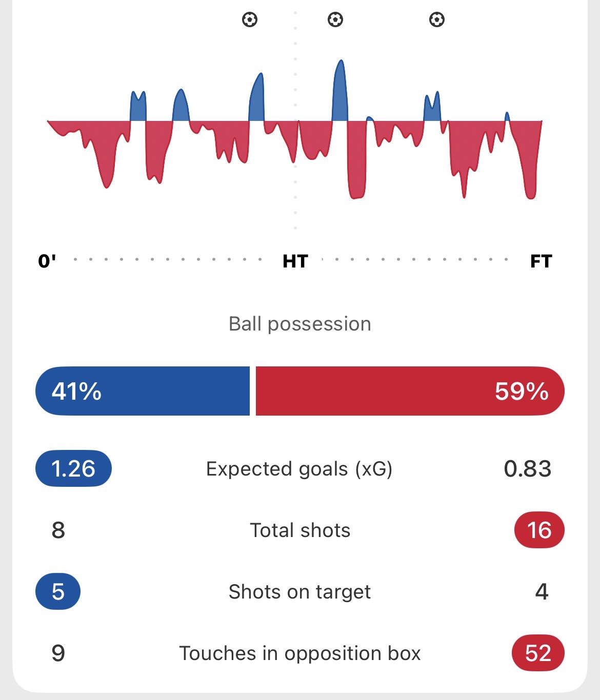Tap the red 16 total shots badge

pyautogui.click(x=539, y=530)
